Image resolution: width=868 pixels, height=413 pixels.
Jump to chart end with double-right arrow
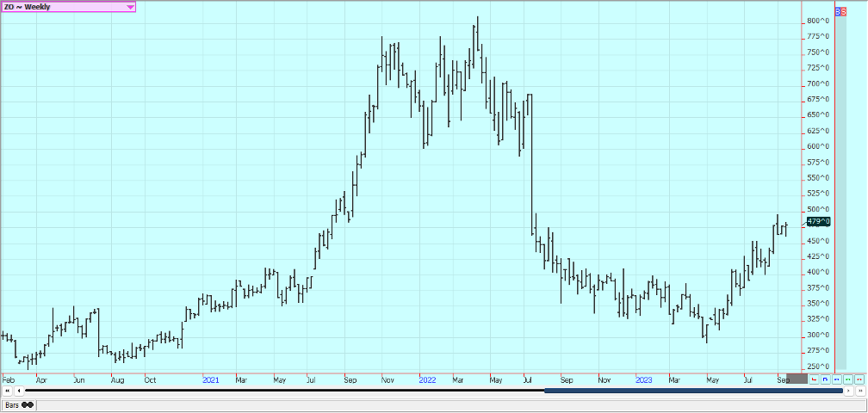point(860,391)
